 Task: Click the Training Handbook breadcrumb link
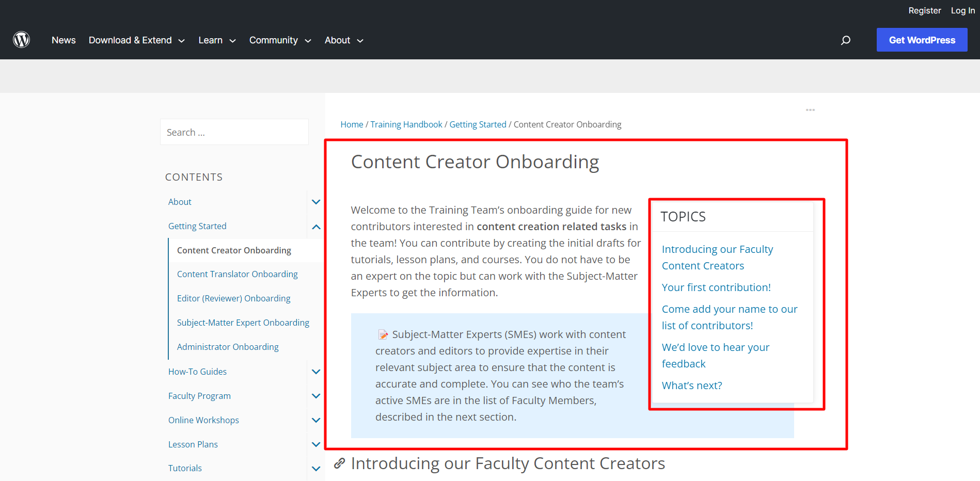406,124
